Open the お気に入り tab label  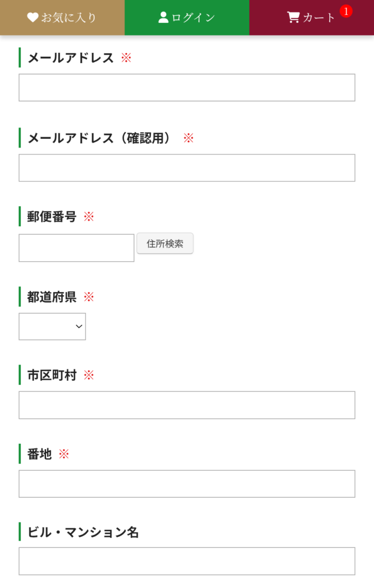pos(69,18)
